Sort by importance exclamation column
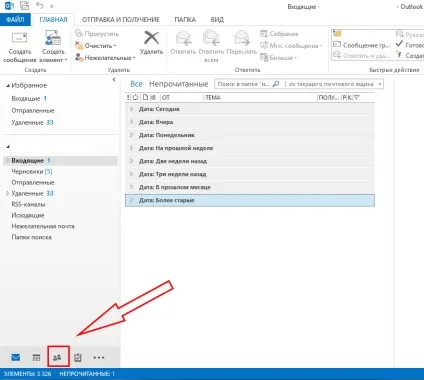Image resolution: width=424 pixels, height=380 pixels. pos(129,97)
